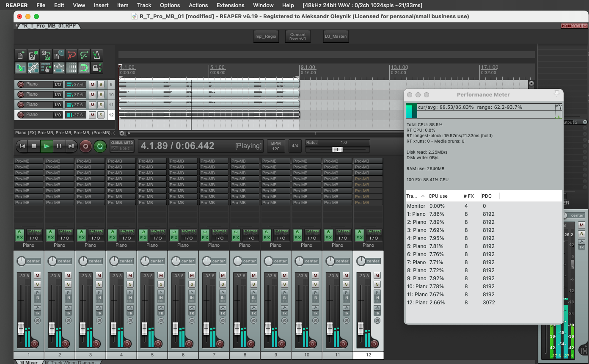The width and height of the screenshot is (589, 364).
Task: Pause playback in transport
Action: coord(59,146)
